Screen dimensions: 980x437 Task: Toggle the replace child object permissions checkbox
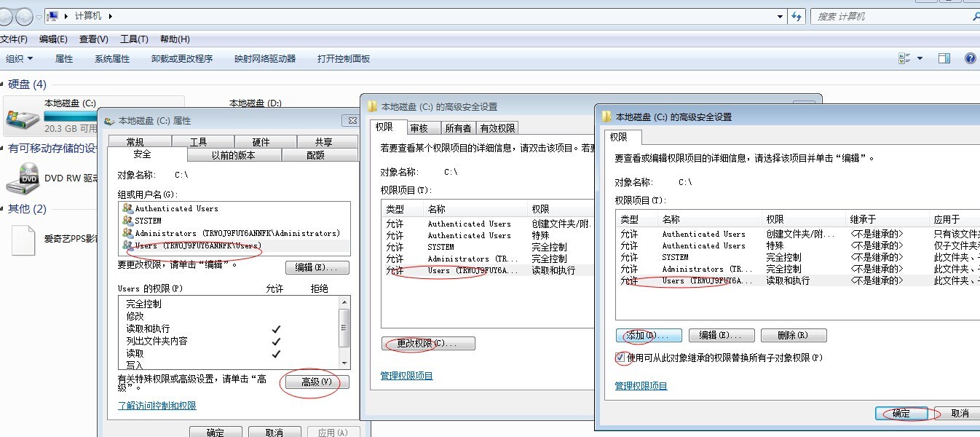tap(620, 358)
